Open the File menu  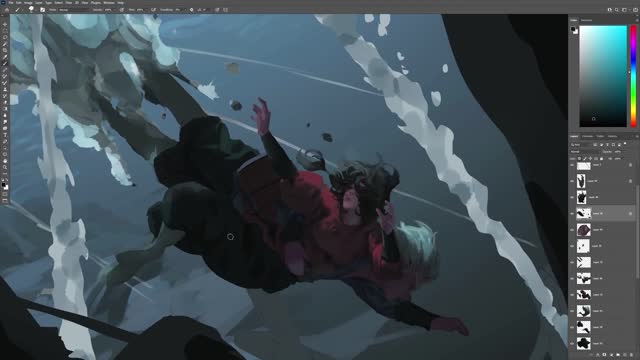pos(11,3)
